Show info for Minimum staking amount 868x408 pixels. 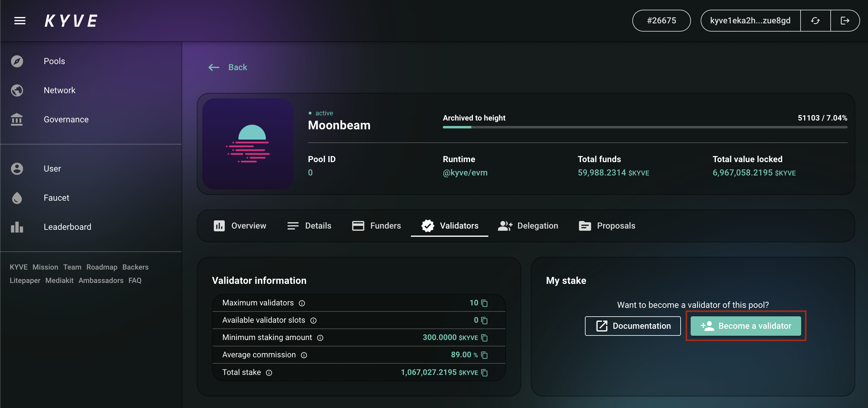point(320,338)
